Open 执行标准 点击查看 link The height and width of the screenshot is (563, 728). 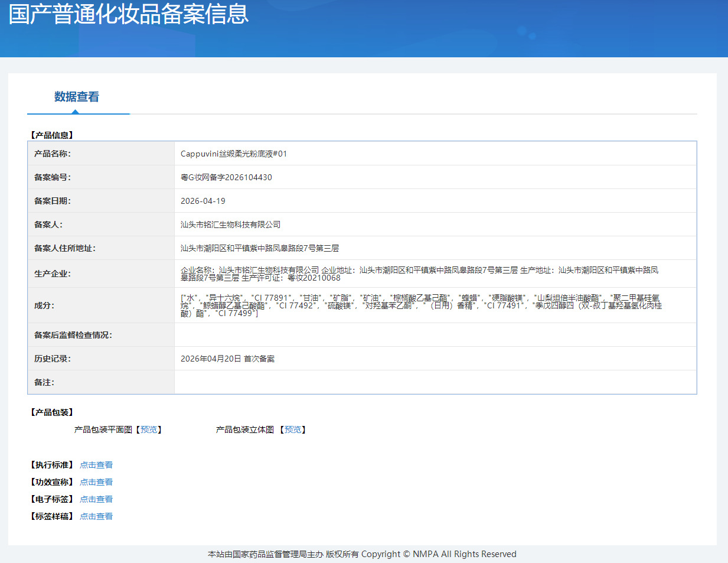[x=96, y=465]
